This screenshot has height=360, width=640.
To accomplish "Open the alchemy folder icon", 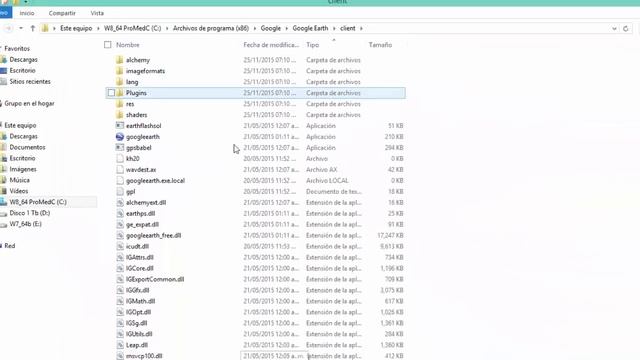I will click(120, 60).
